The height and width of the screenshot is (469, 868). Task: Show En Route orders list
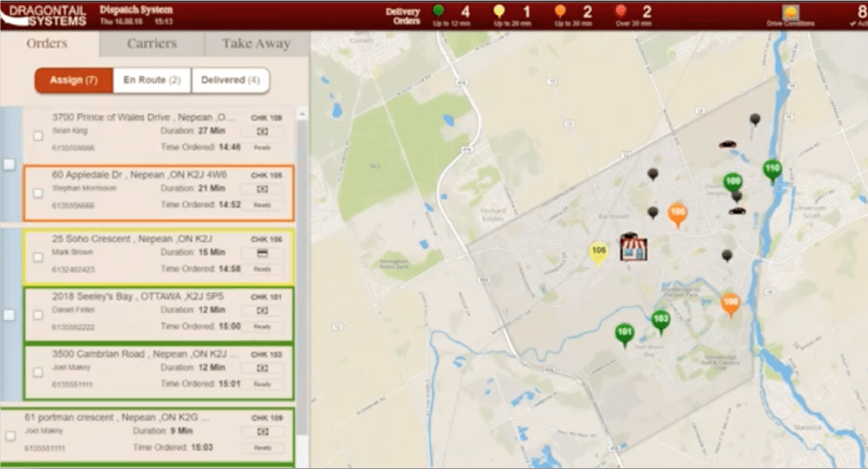click(151, 80)
